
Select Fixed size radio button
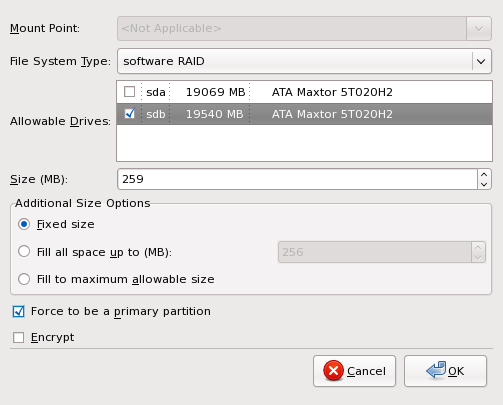tap(24, 224)
